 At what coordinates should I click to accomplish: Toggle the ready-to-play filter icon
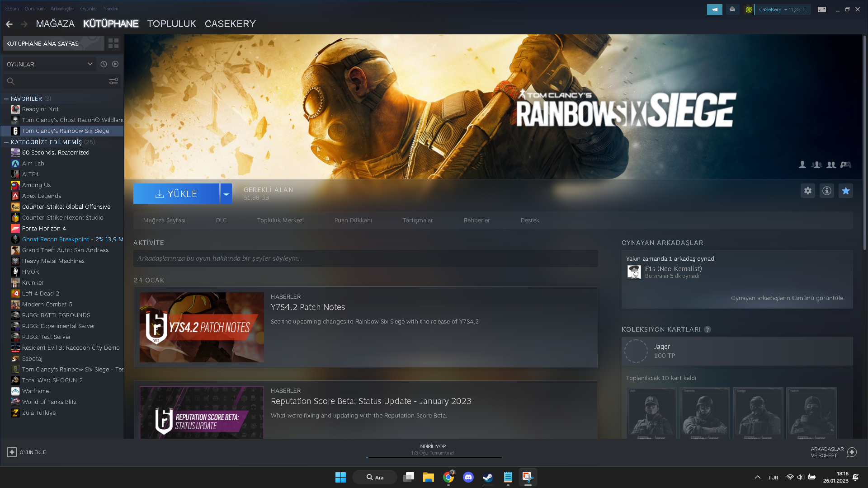(x=115, y=64)
